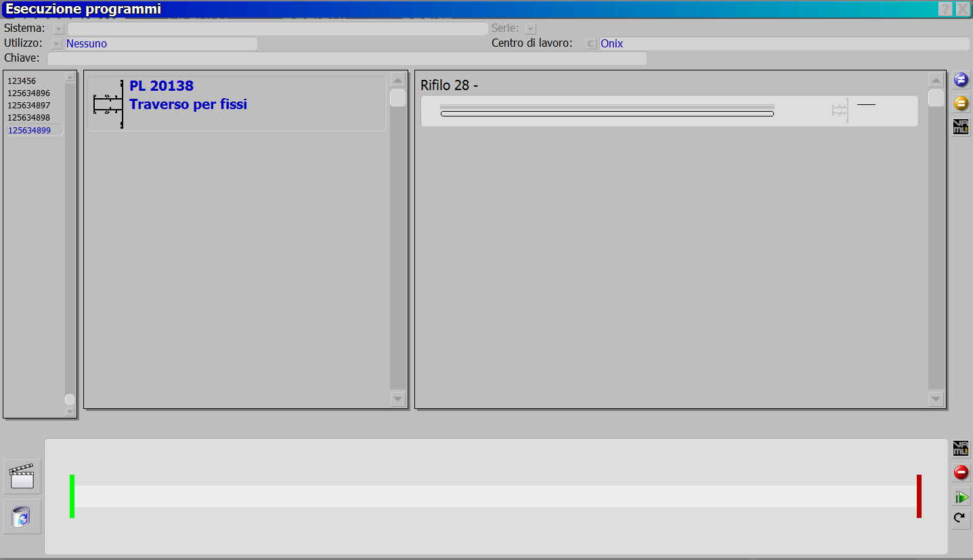The height and width of the screenshot is (560, 973).
Task: Click the blue not-equal icon button
Action: coord(961,80)
